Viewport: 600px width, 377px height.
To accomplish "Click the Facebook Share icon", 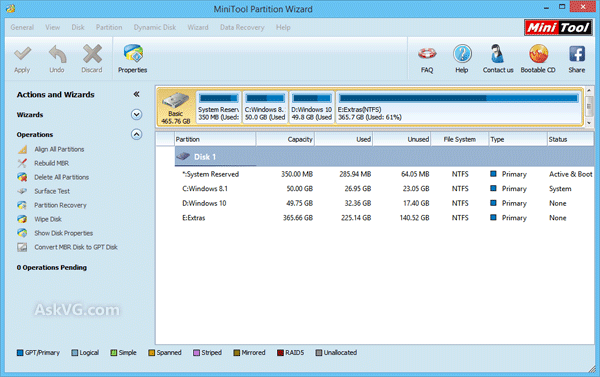I will click(577, 54).
